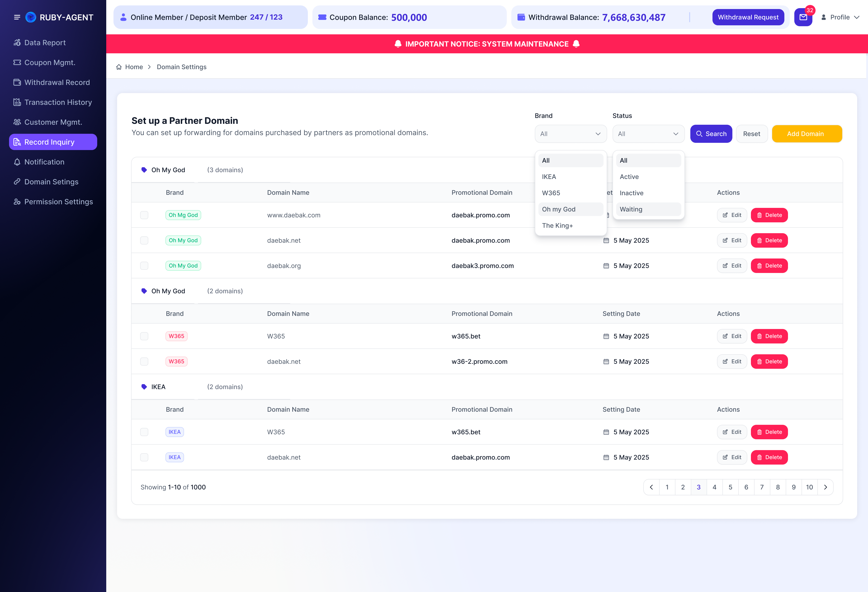
Task: Click the Domain Settings breadcrumb
Action: click(x=182, y=67)
